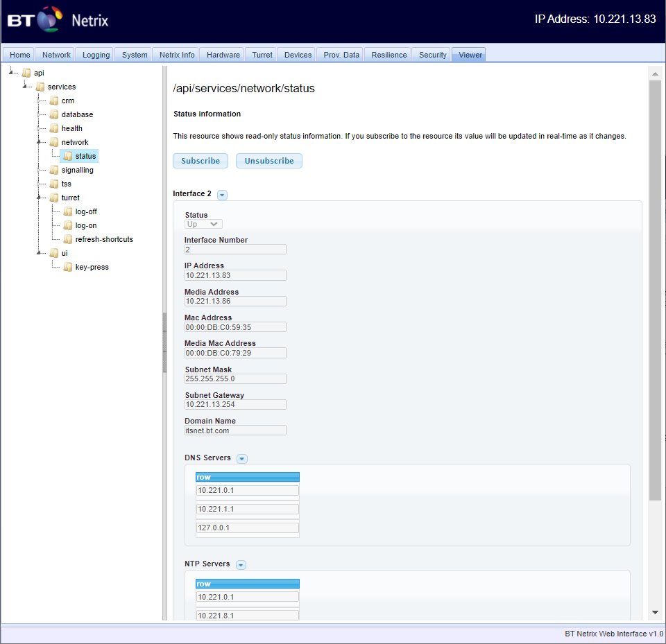Click the crm folder icon
Image resolution: width=666 pixels, height=644 pixels.
click(x=55, y=101)
